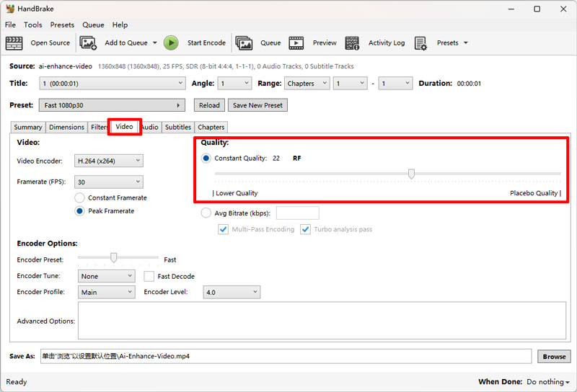The height and width of the screenshot is (392, 577).
Task: Switch to the Summary tab
Action: (28, 127)
